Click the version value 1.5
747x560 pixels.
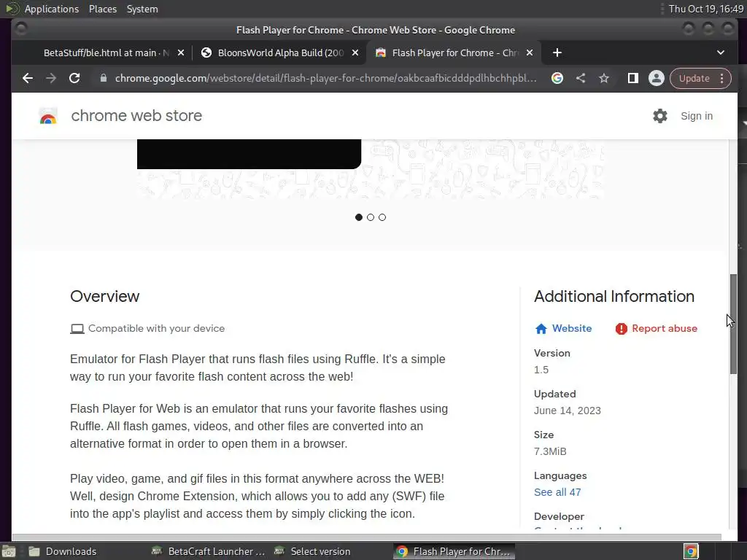[541, 370]
